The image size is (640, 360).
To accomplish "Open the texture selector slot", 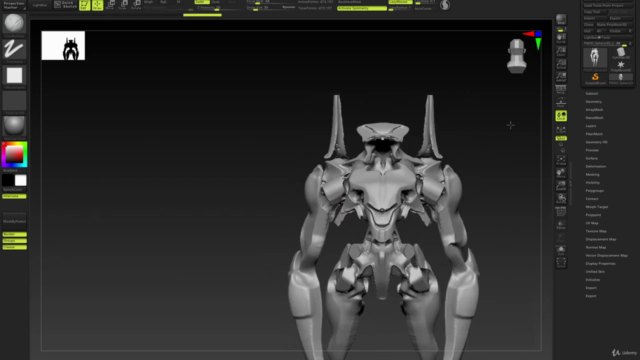I will (14, 101).
